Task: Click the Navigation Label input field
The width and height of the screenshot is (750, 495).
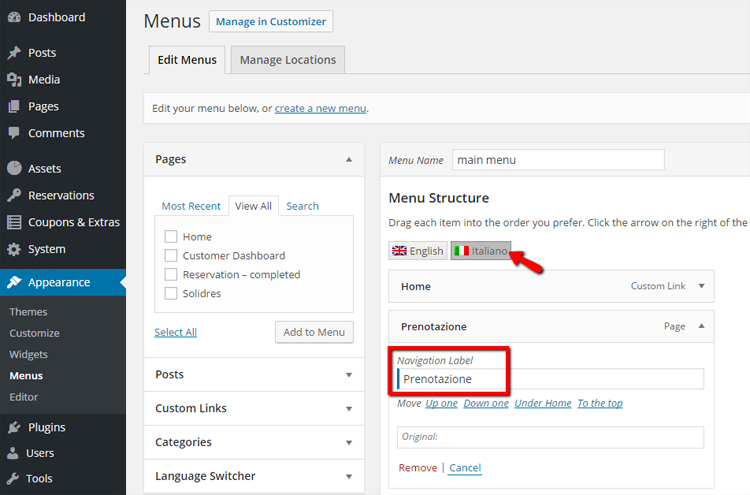Action: pyautogui.click(x=550, y=379)
